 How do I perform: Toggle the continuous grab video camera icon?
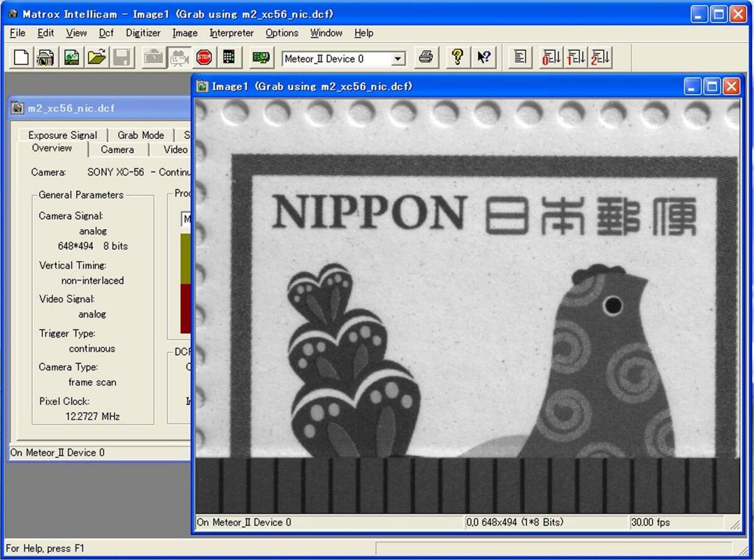[x=179, y=58]
